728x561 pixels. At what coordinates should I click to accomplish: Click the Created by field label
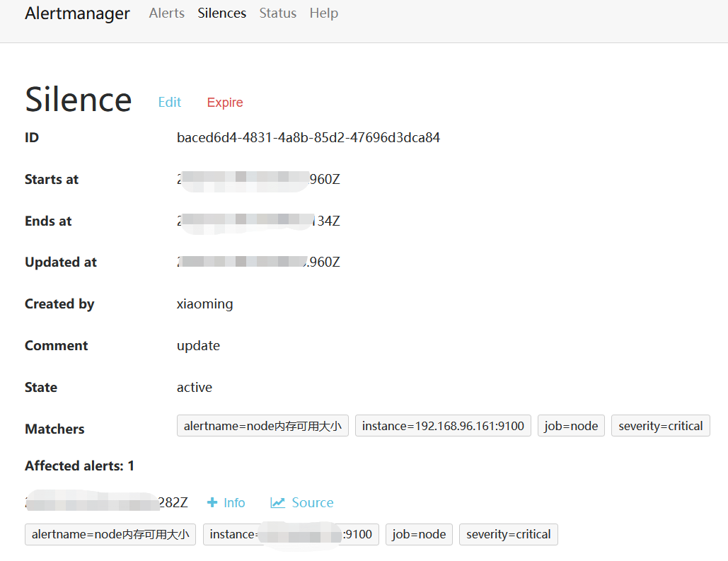coord(59,304)
